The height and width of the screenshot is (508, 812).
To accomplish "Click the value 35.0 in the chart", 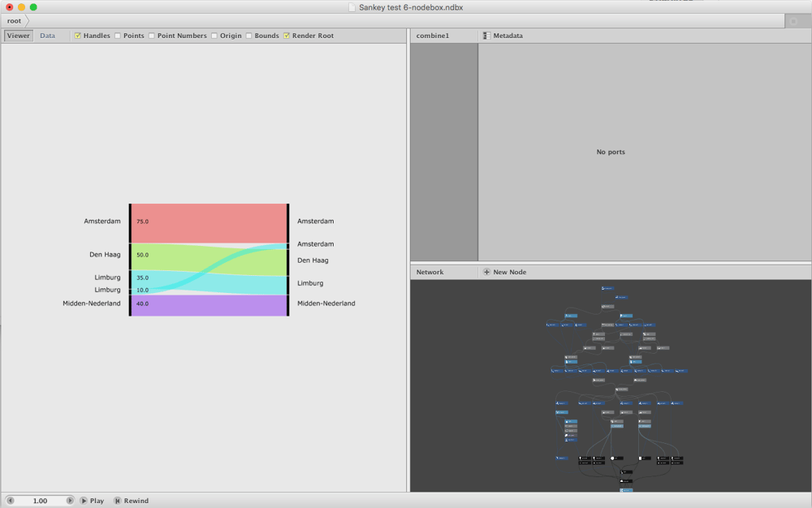I will pos(142,278).
